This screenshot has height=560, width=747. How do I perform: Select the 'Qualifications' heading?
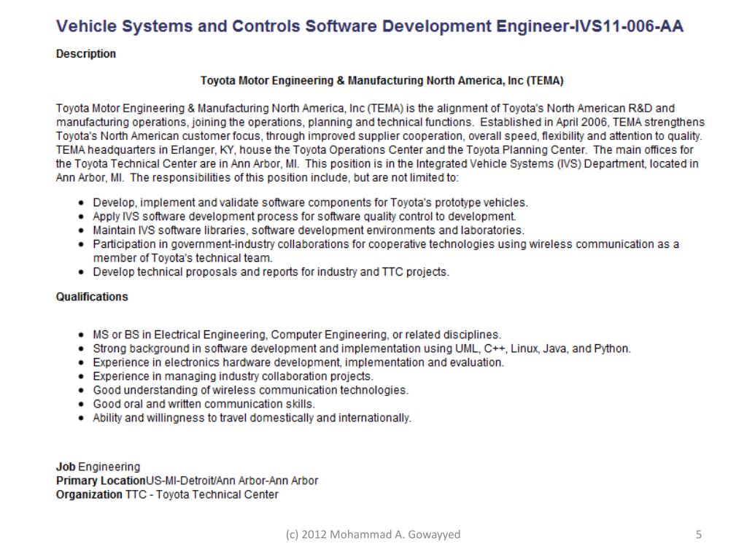click(92, 297)
